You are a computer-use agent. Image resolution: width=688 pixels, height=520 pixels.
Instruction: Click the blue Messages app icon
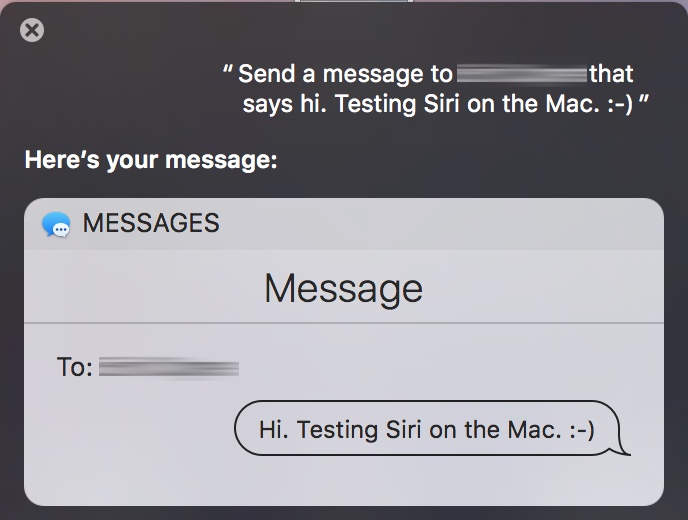(x=56, y=224)
